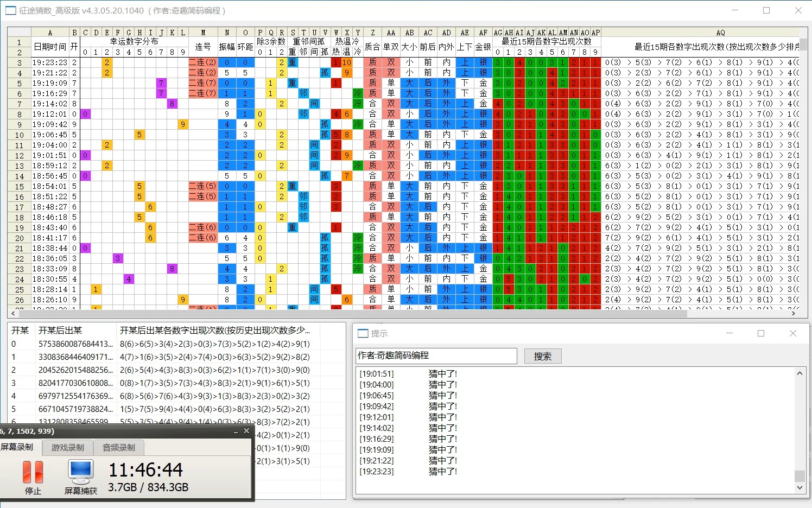This screenshot has width=812, height=508.
Task: Close the 提示 dialog
Action: click(793, 333)
